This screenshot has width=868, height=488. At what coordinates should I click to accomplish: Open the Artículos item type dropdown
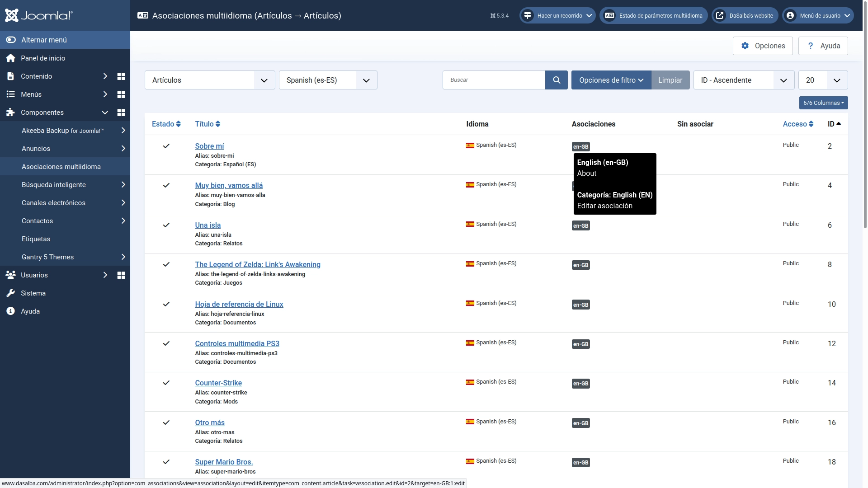(x=210, y=80)
